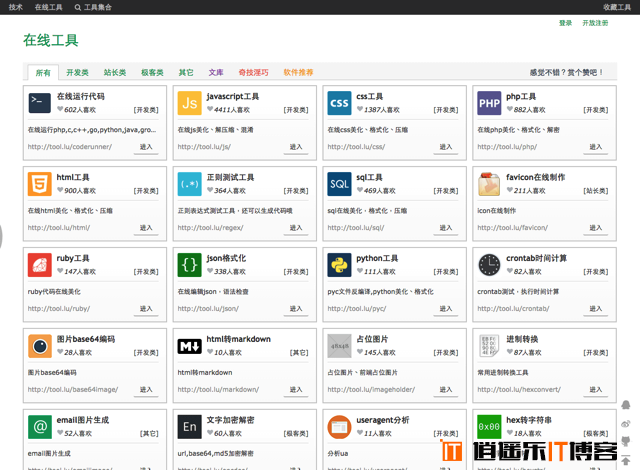Click the Weibo share icon in the side column

pyautogui.click(x=625, y=423)
